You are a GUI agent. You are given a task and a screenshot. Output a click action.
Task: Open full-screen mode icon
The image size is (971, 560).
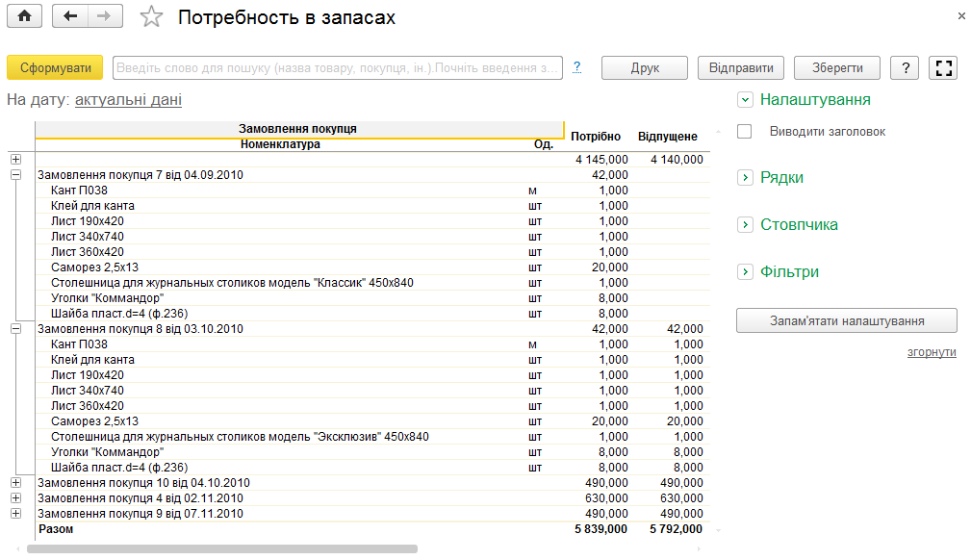click(x=943, y=67)
